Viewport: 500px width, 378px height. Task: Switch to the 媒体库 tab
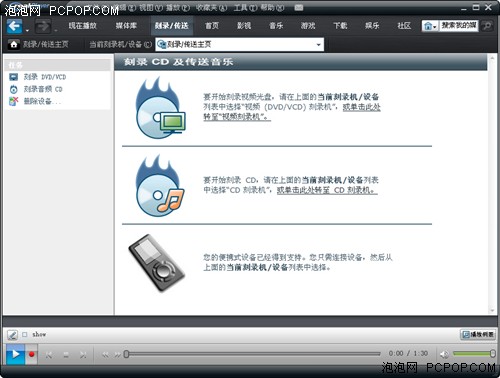click(x=126, y=26)
